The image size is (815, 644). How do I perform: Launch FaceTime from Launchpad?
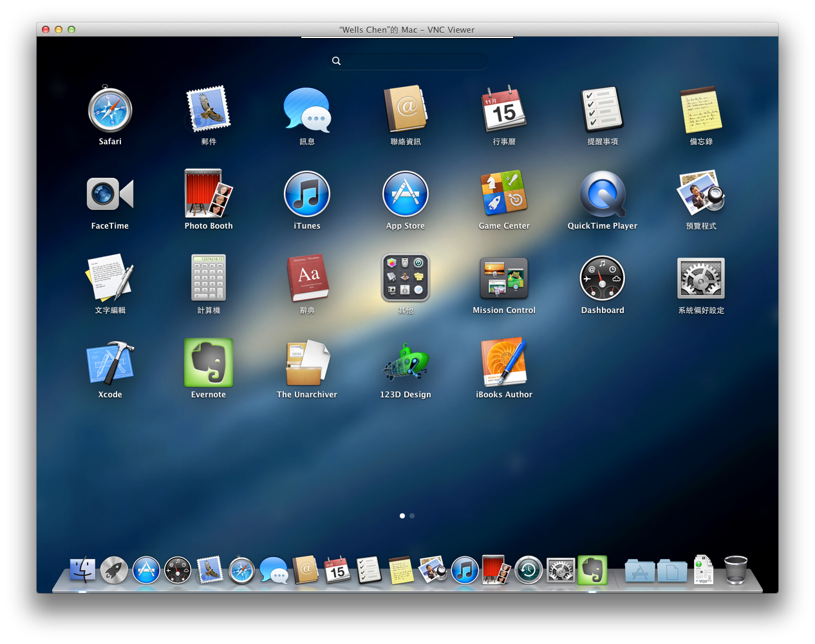[110, 194]
